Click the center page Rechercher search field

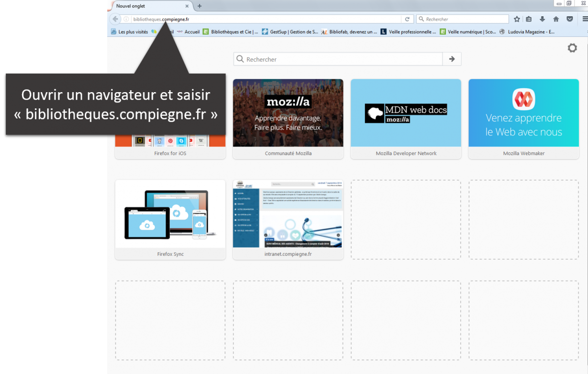pos(338,59)
